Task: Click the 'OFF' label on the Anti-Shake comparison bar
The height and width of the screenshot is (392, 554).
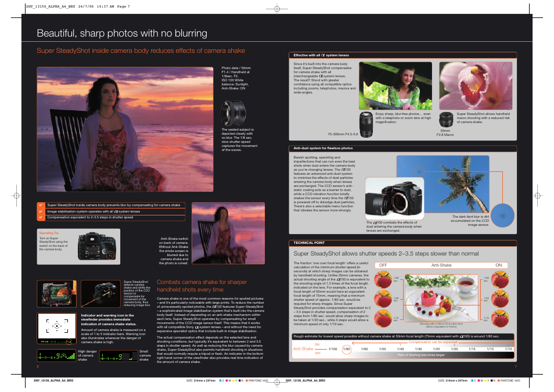Action: point(383,265)
